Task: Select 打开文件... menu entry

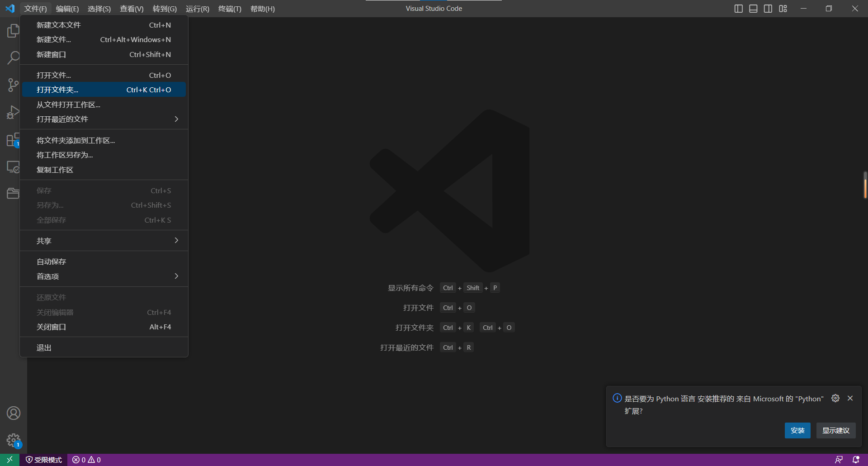Action: click(104, 75)
